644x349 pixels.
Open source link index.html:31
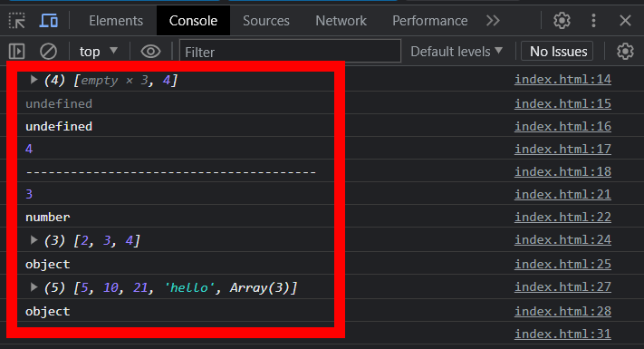tap(562, 334)
